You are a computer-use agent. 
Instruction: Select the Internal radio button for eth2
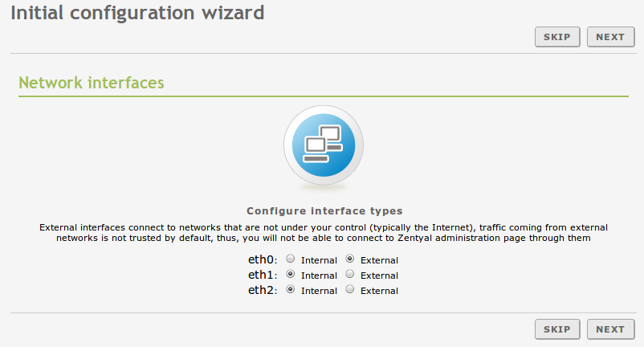tap(291, 290)
